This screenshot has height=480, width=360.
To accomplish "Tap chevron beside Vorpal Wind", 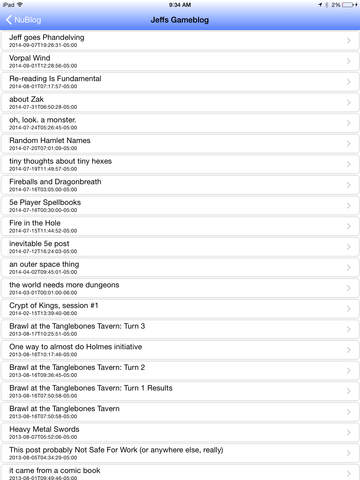I will (349, 61).
